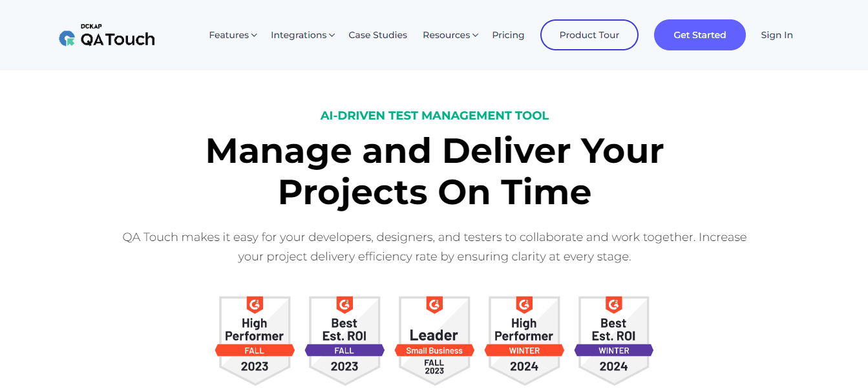Expand the Features dropdown menu
Viewport: 868px width, 389px height.
pyautogui.click(x=229, y=35)
